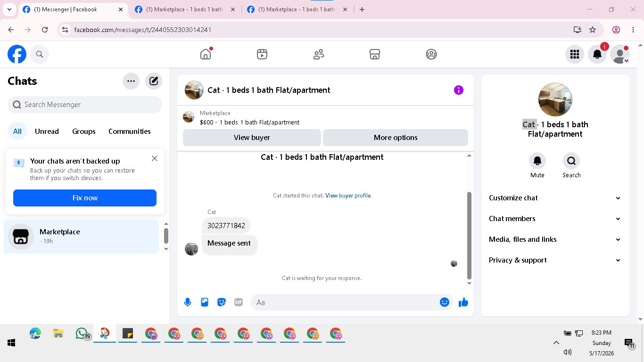Mute the conversation with the bell button
The height and width of the screenshot is (362, 644).
coord(537,161)
